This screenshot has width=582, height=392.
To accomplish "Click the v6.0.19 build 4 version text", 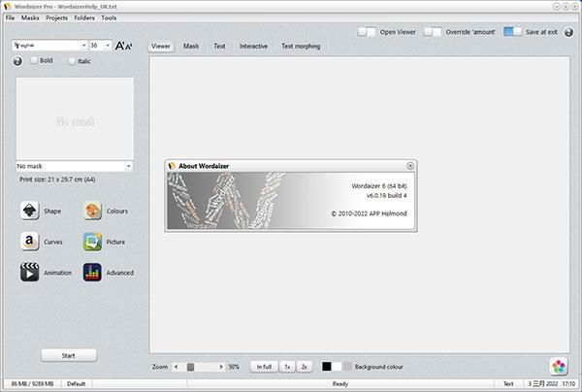I will [x=387, y=196].
